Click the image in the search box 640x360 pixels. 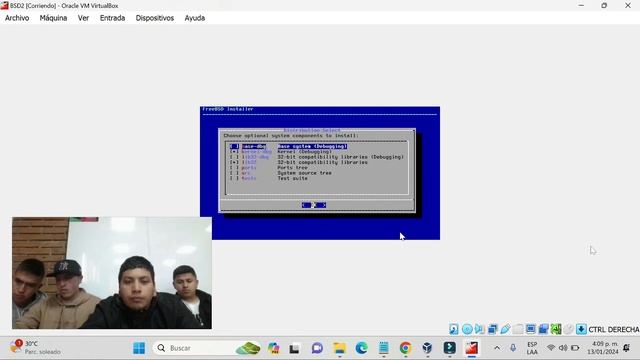pyautogui.click(x=248, y=348)
